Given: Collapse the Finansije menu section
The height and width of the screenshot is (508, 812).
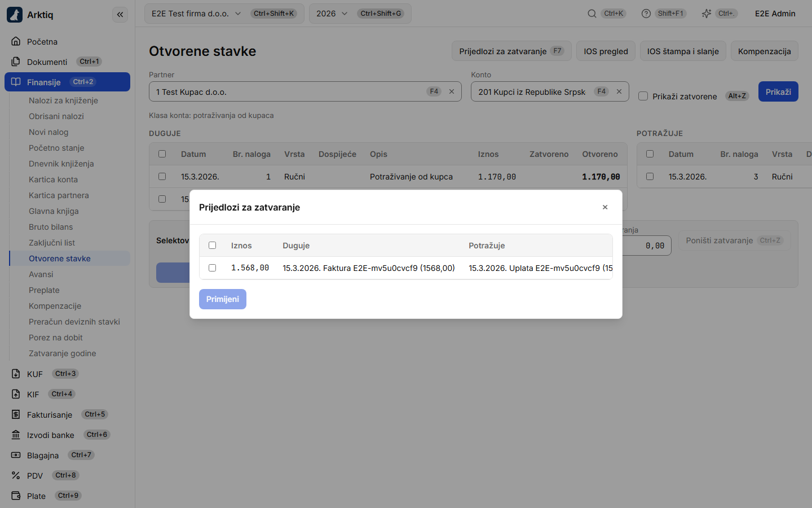Looking at the screenshot, I should (x=67, y=82).
